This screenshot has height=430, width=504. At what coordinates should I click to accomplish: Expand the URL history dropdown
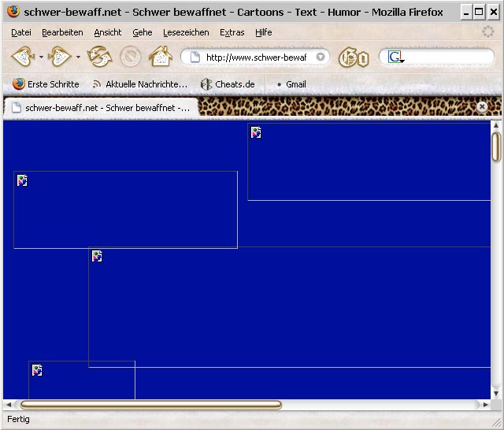click(321, 57)
